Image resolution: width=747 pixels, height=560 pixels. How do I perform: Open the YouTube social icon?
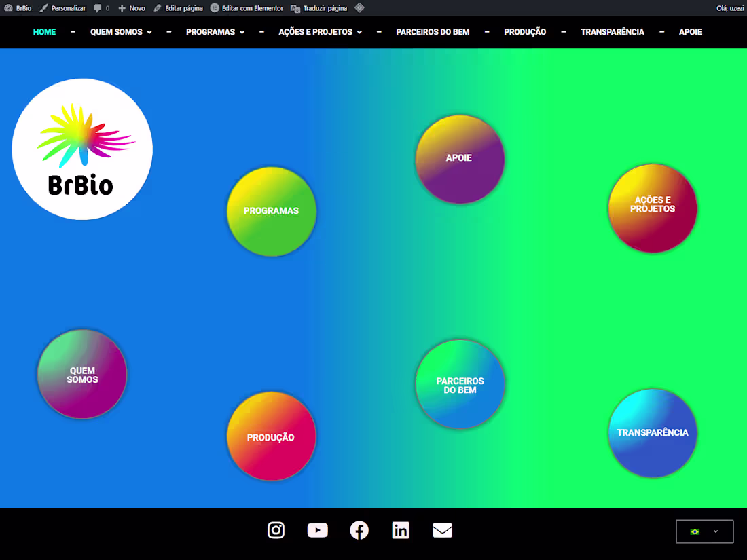(x=317, y=530)
